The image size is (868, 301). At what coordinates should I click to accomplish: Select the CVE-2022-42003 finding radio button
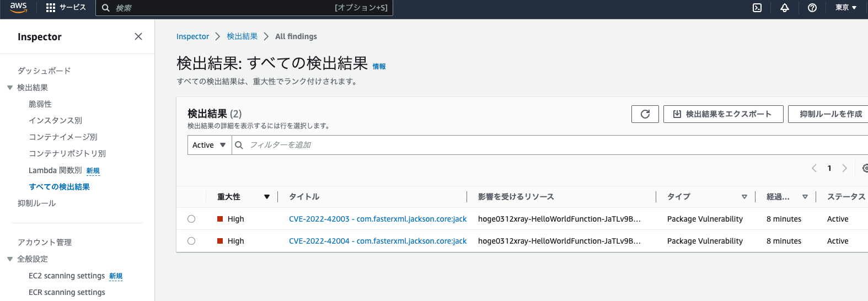pos(191,219)
